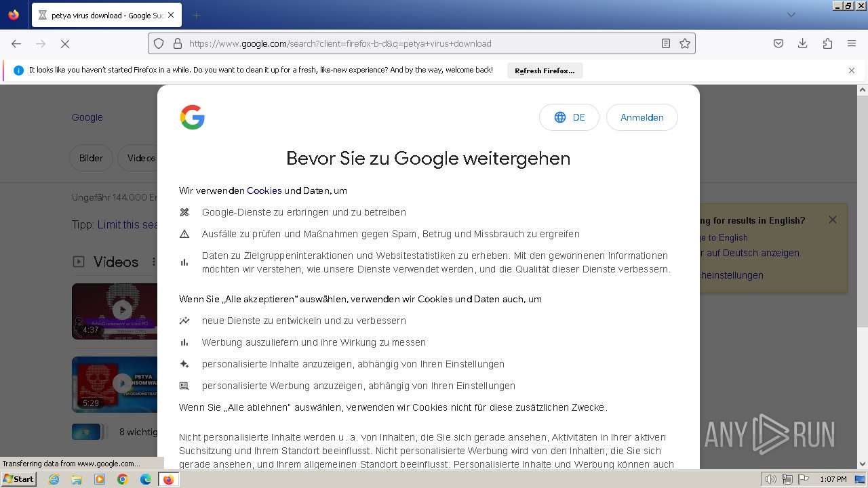This screenshot has width=868, height=488.
Task: Click the Firefox logo beside the tab
Action: tap(14, 15)
